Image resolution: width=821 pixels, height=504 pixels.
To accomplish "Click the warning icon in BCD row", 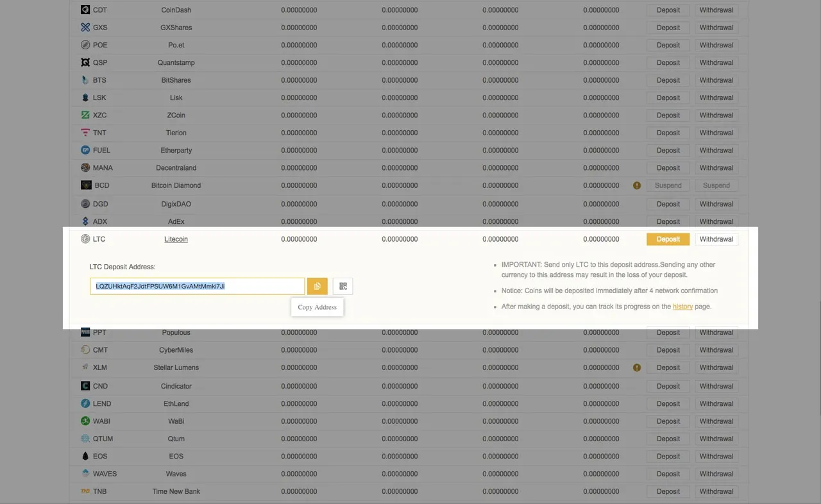I will pyautogui.click(x=637, y=185).
